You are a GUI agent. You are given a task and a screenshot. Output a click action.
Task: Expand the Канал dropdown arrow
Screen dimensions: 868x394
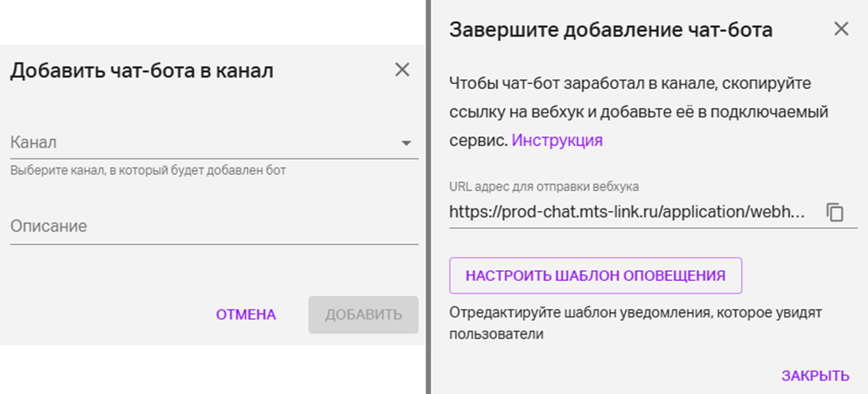coord(406,143)
